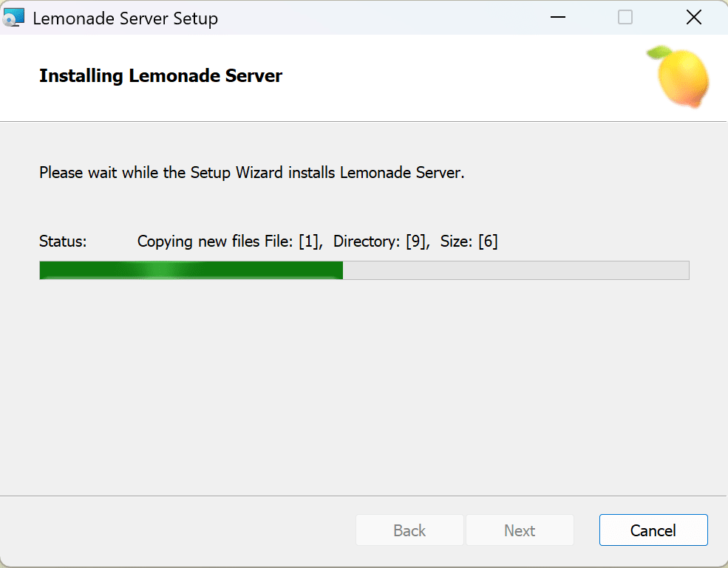Click the "Lemonade Server Setup" title bar text
Screen dimensions: 728x568
pos(125,18)
